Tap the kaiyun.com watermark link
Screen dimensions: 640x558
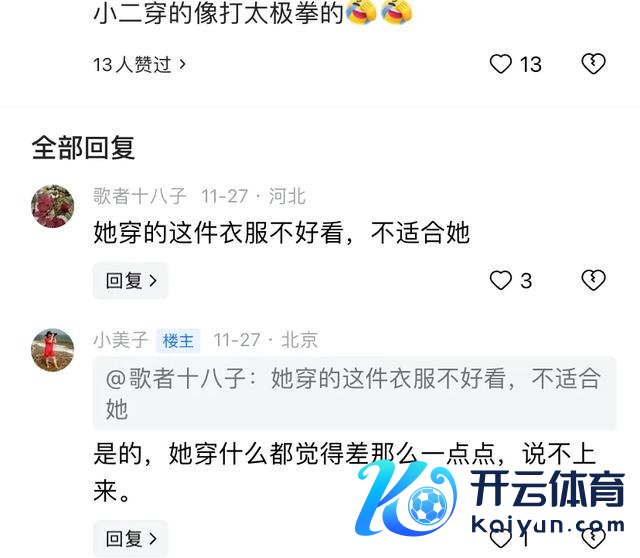coord(547,525)
